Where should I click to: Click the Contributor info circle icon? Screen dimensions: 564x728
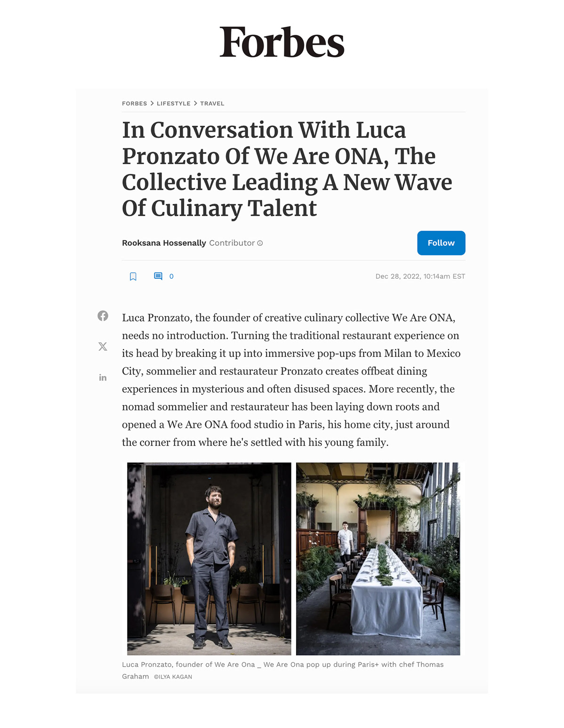[x=260, y=243]
